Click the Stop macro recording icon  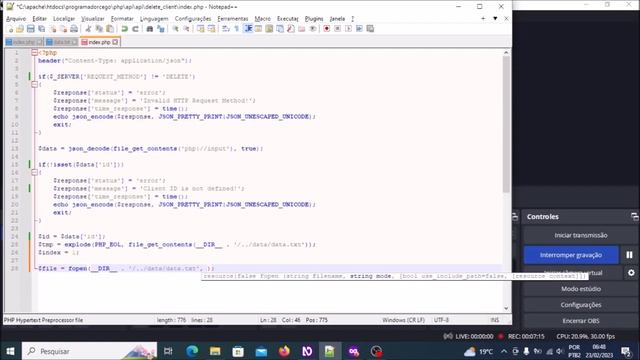[x=338, y=29]
